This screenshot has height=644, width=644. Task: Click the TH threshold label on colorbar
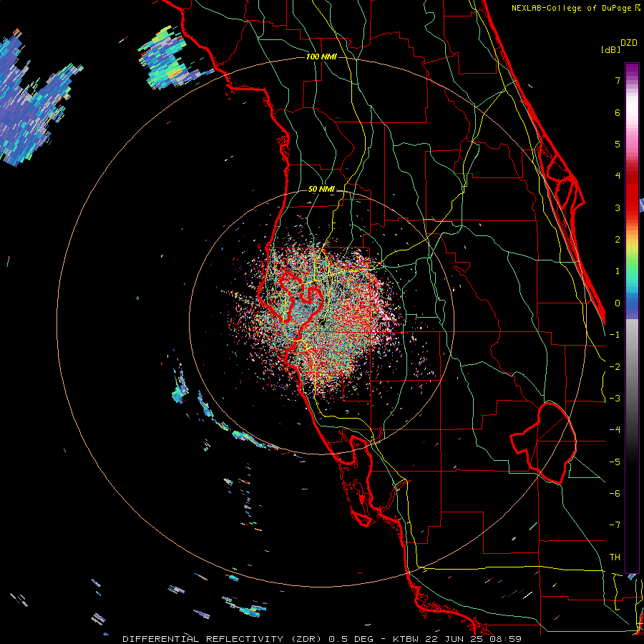pyautogui.click(x=615, y=557)
